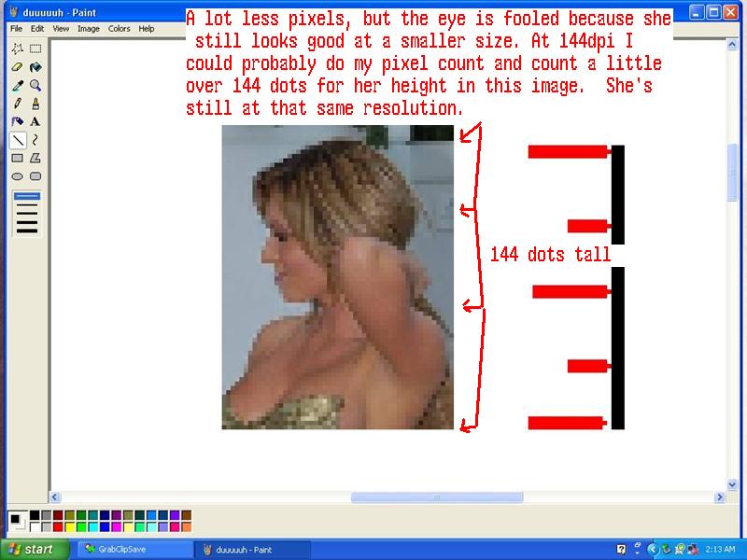747x560 pixels.
Task: Choose the magenta palette swatch
Action: [x=116, y=526]
